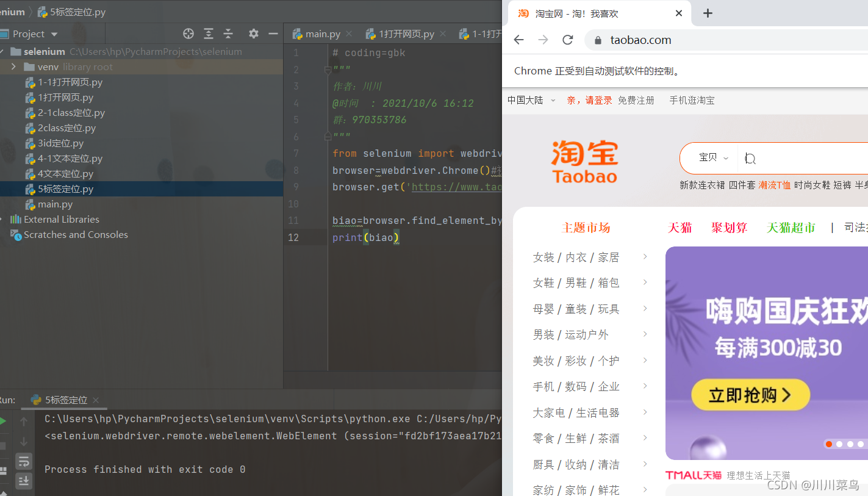The width and height of the screenshot is (868, 496).
Task: Click the up arrow in Run toolbar
Action: click(x=24, y=421)
